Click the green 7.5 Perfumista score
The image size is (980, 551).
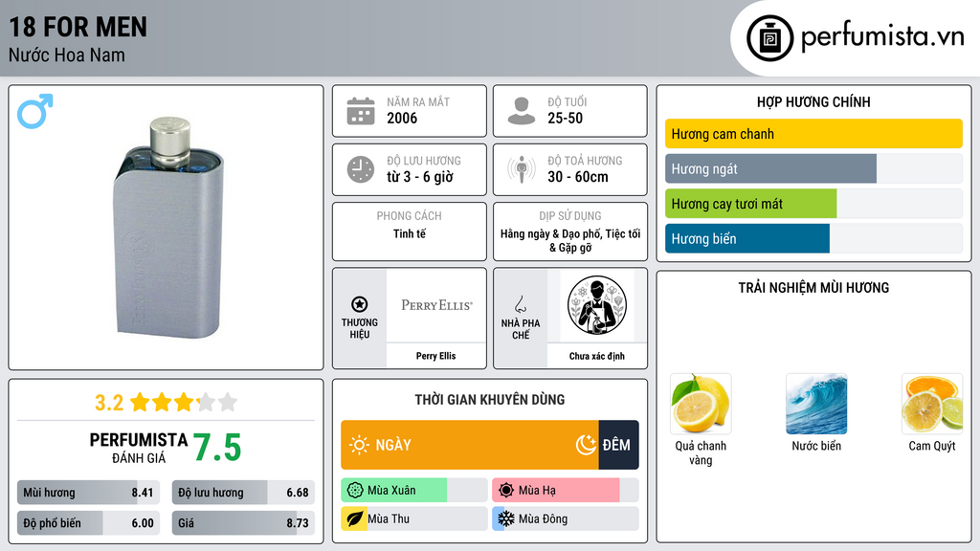217,448
